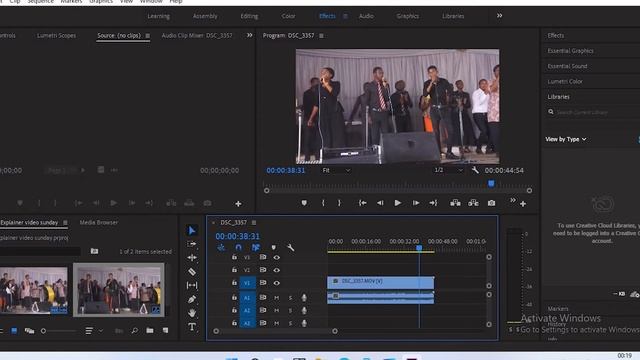
Task: Enable voice-over record on A1
Action: [x=304, y=298]
